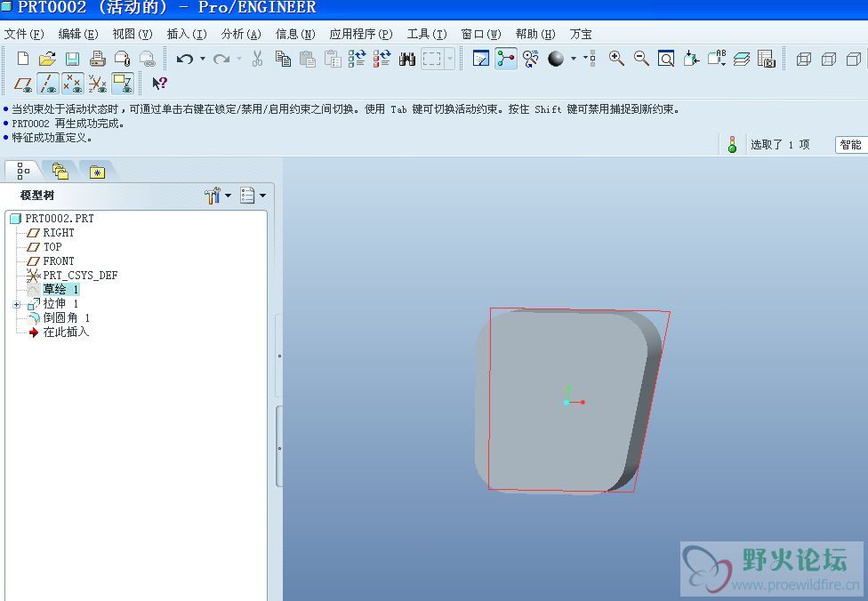868x601 pixels.
Task: Expand the toolbar overflow dropdown beside the sphere
Action: (x=591, y=58)
